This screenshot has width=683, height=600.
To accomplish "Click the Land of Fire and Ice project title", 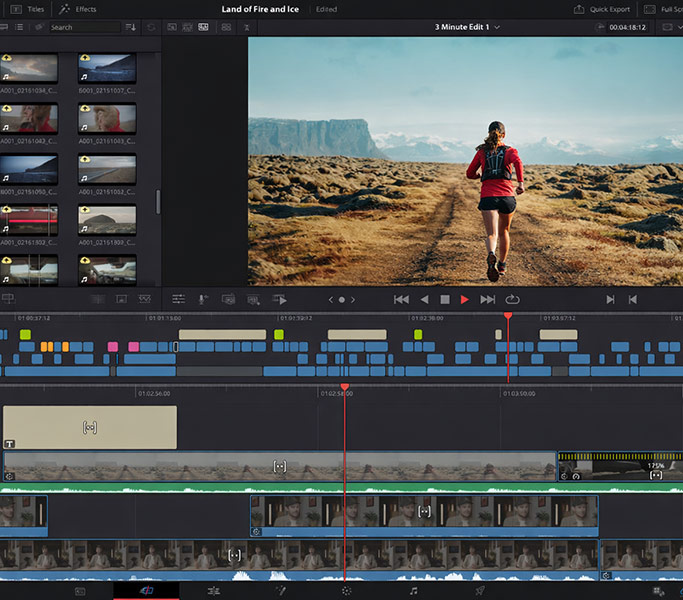I will click(x=260, y=9).
